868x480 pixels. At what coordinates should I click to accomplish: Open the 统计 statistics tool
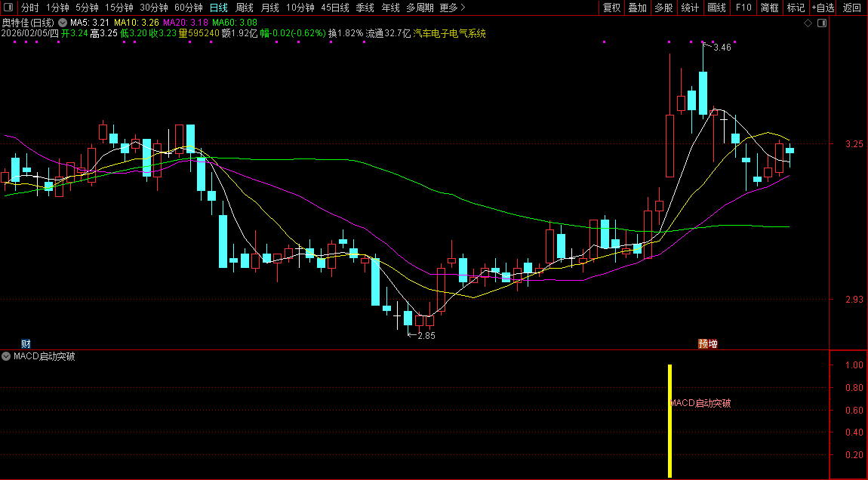(x=690, y=8)
